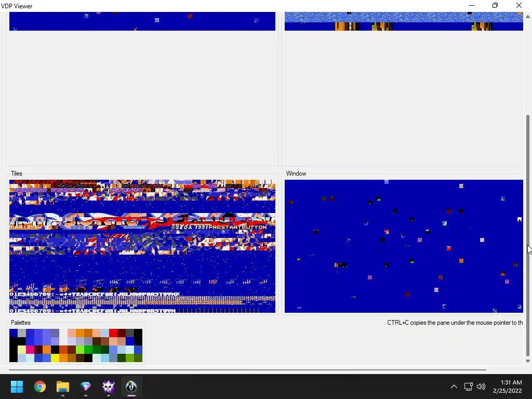
Task: Pick the hot pink palette swatch
Action: [30, 350]
